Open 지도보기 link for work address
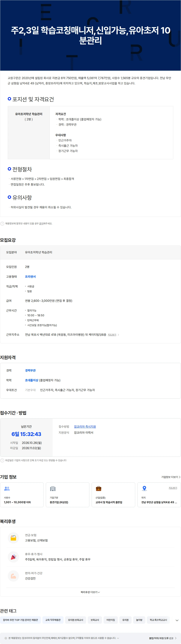 [112, 334]
